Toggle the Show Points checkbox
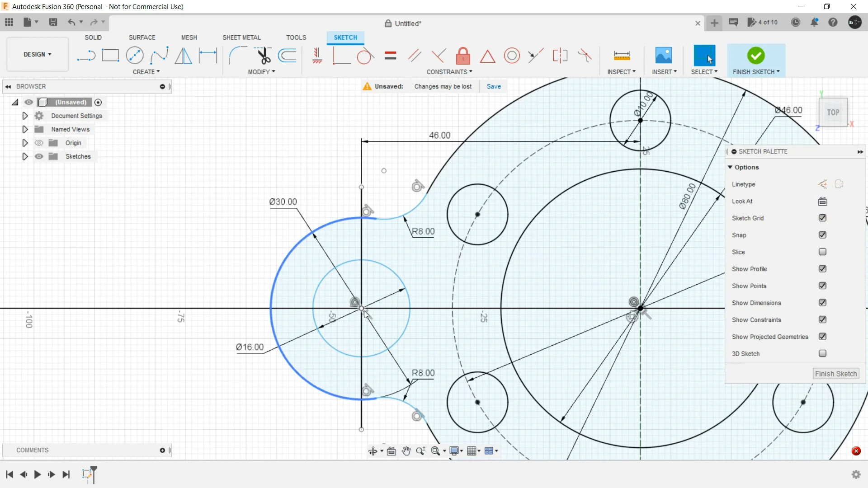Viewport: 868px width, 488px height. [x=823, y=286]
